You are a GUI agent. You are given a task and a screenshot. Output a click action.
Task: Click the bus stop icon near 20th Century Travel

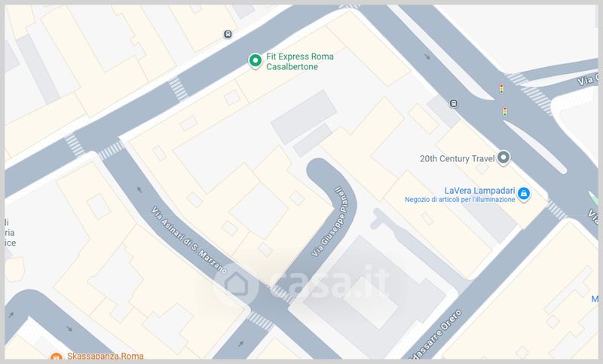tap(454, 103)
